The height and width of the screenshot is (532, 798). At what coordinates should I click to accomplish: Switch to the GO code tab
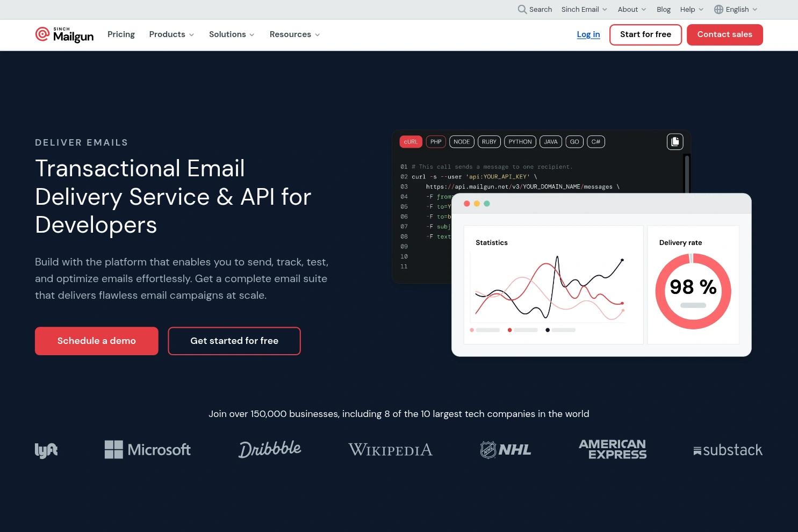pyautogui.click(x=574, y=142)
